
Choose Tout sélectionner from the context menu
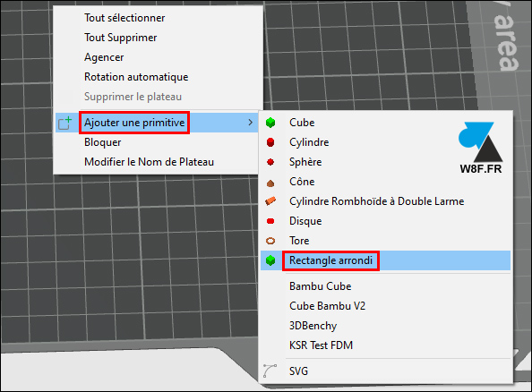[x=124, y=18]
